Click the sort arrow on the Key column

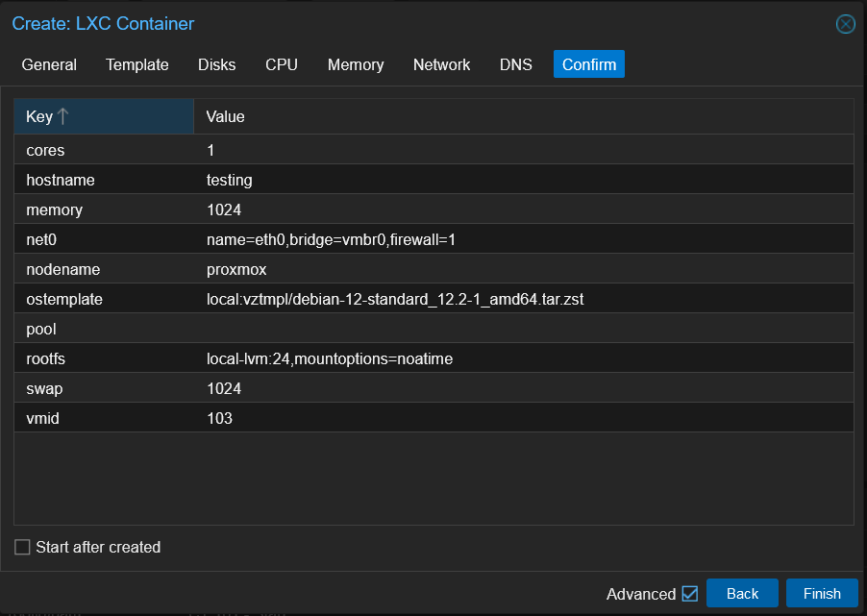63,116
